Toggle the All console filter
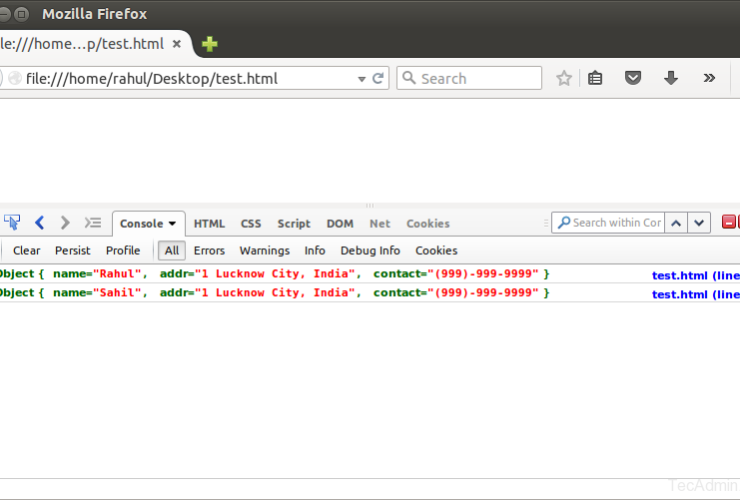Screen dimensions: 740x500 click(172, 251)
